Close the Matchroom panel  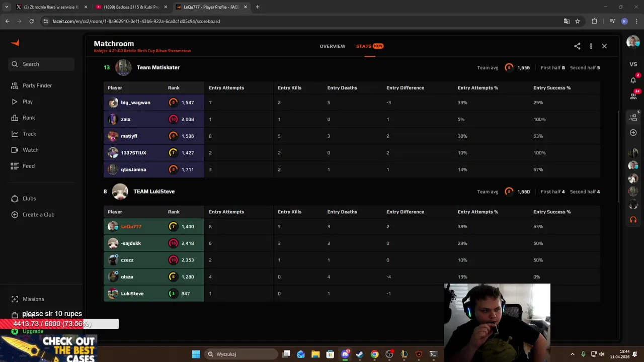pos(604,46)
